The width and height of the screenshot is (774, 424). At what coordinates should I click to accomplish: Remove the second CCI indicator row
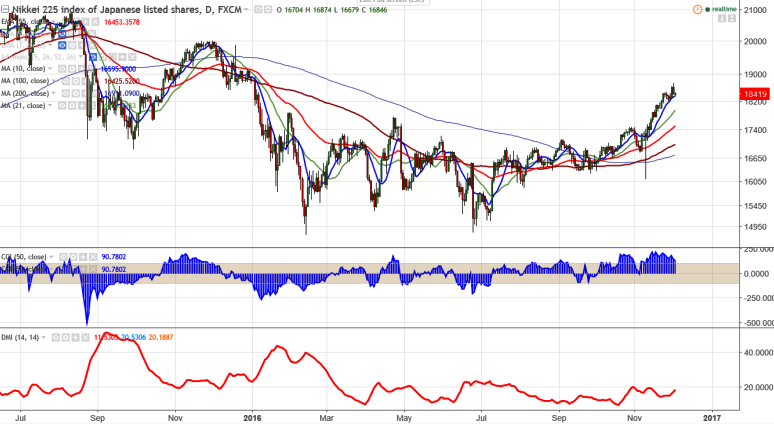pos(93,269)
